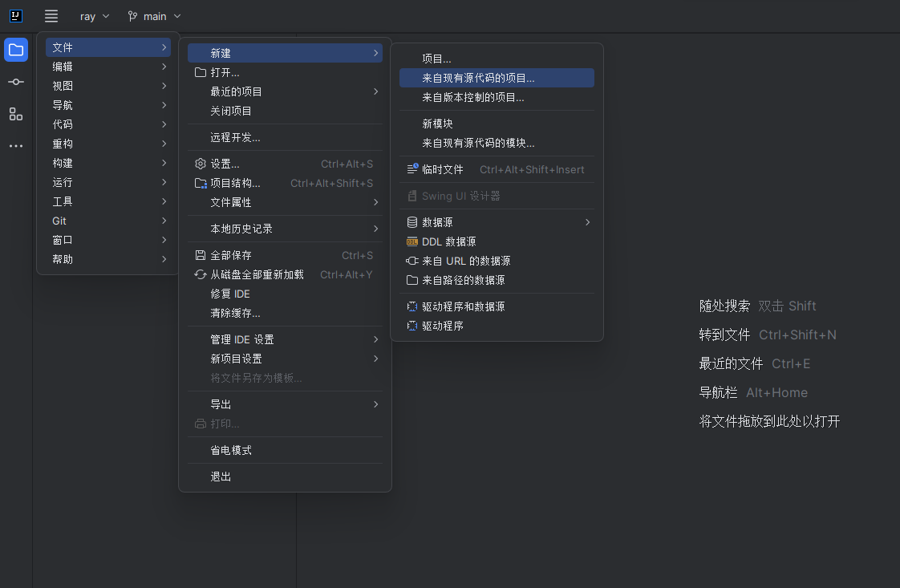900x588 pixels.
Task: Click the URL plug icon by 来自 URL 的数据源
Action: coord(412,261)
